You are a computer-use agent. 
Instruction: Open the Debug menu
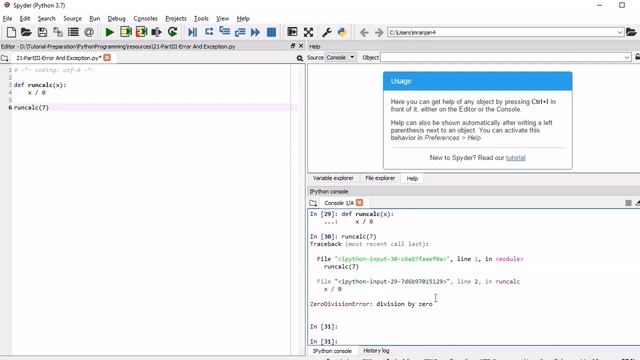(116, 18)
